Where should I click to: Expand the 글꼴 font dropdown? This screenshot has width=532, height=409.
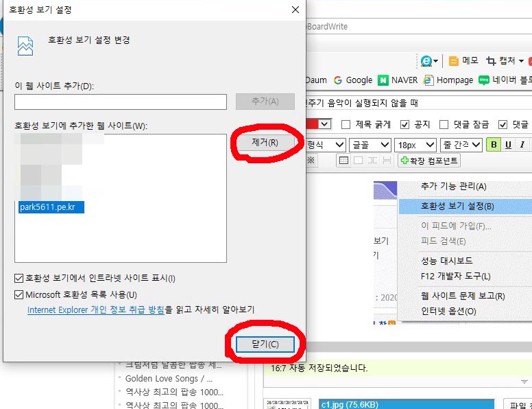(x=370, y=145)
